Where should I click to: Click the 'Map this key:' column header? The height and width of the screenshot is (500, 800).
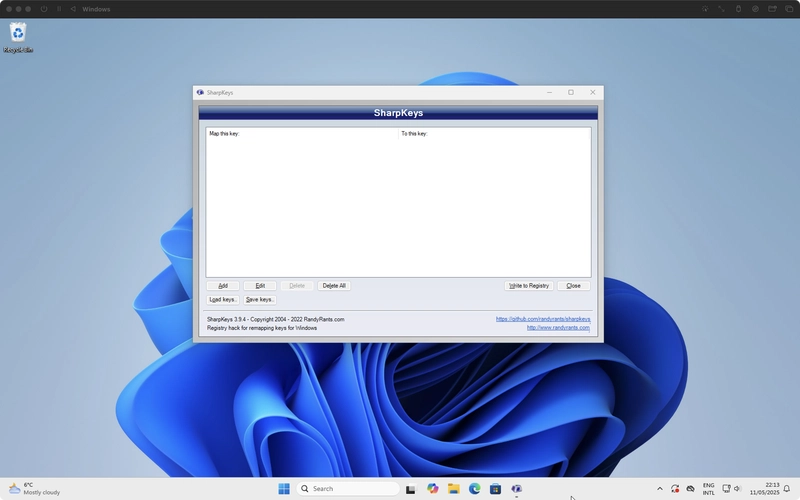[x=302, y=134]
